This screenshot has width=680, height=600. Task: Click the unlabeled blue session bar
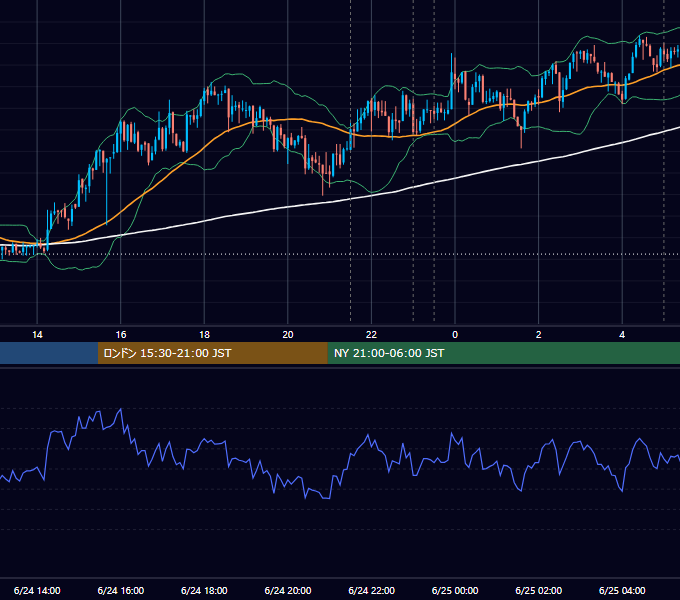[49, 353]
